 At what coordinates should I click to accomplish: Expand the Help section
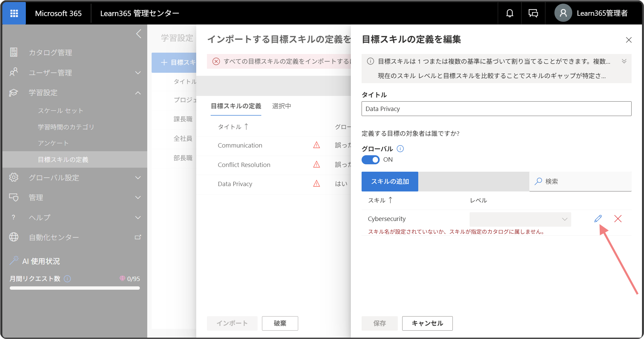(138, 217)
